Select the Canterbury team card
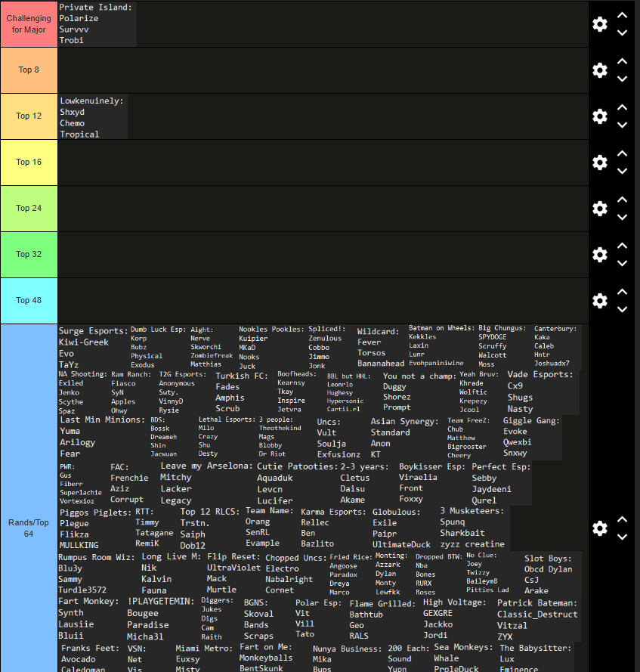This screenshot has width=640, height=672. point(557,346)
